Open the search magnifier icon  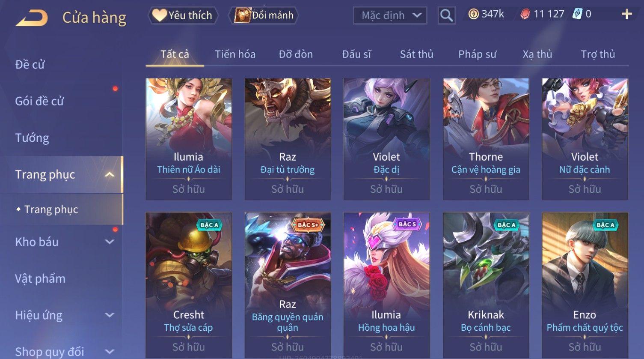[x=446, y=15]
